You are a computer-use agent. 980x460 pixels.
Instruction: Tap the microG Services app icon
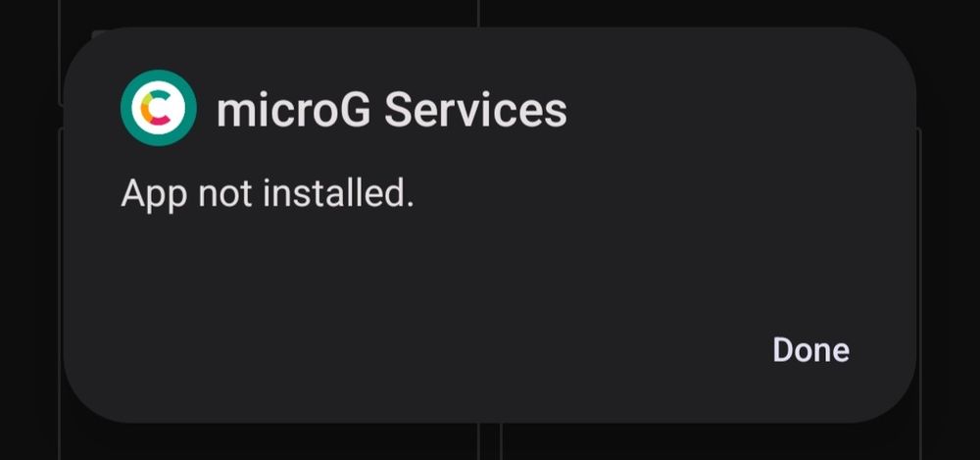(x=158, y=108)
